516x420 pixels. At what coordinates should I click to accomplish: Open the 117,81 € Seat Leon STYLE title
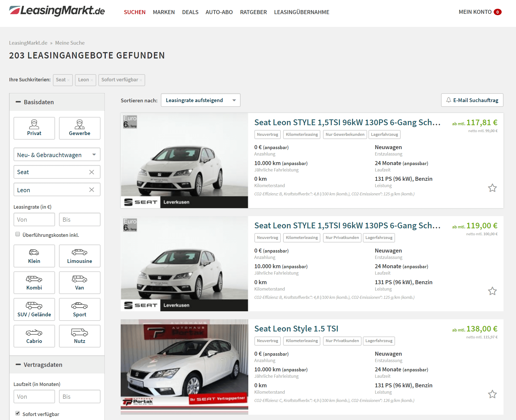[x=347, y=122]
